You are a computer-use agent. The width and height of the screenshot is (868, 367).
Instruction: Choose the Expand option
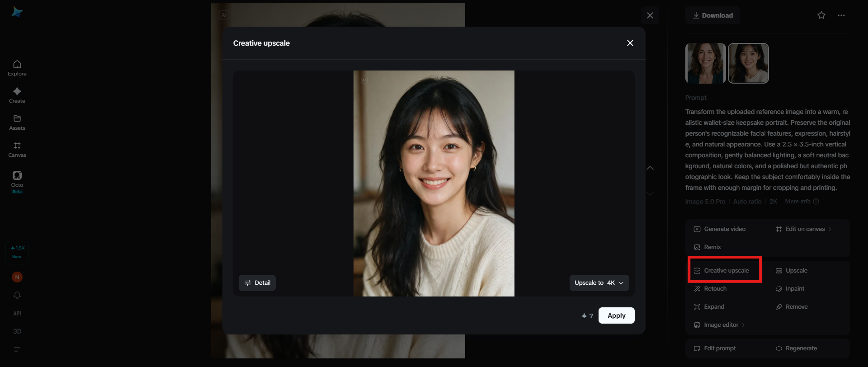709,307
